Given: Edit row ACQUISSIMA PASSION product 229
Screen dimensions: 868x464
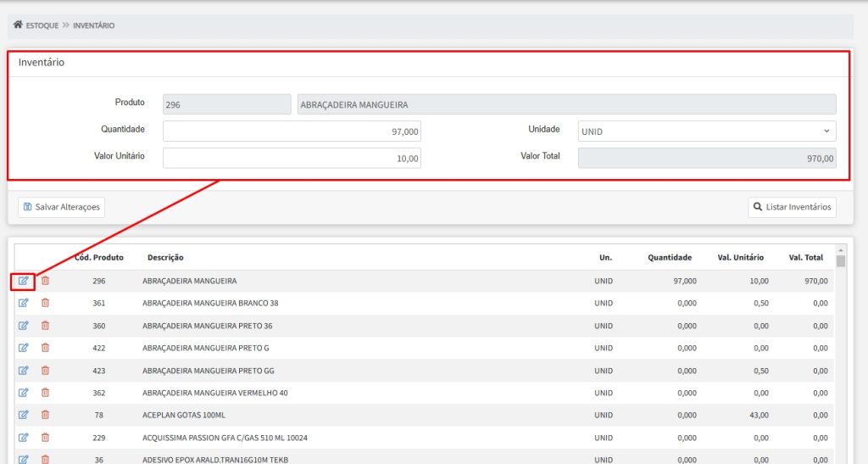Looking at the screenshot, I should [x=23, y=438].
